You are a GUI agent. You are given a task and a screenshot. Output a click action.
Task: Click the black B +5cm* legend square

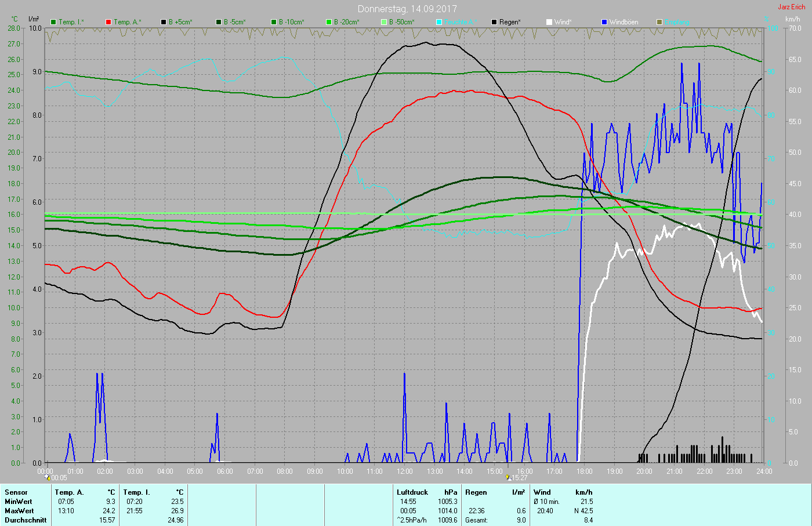point(164,22)
